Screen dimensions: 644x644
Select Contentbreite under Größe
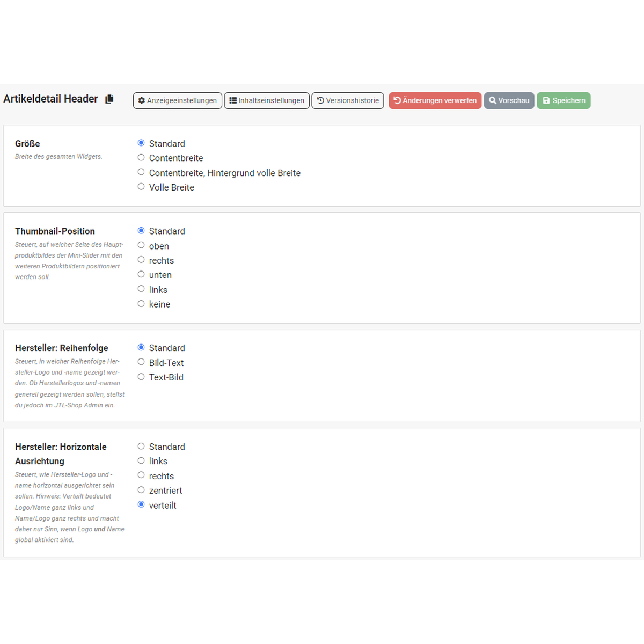141,157
